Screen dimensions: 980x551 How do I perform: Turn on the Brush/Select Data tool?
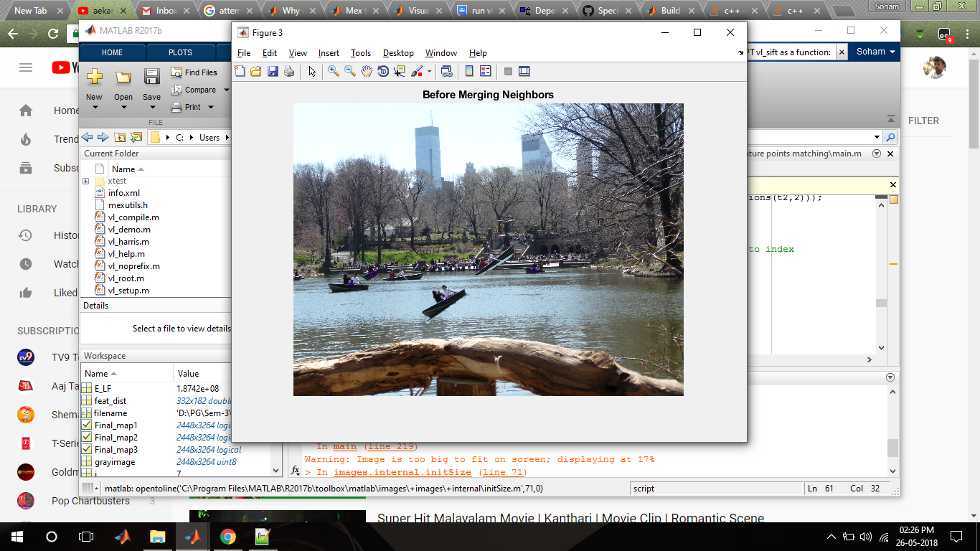click(x=416, y=71)
